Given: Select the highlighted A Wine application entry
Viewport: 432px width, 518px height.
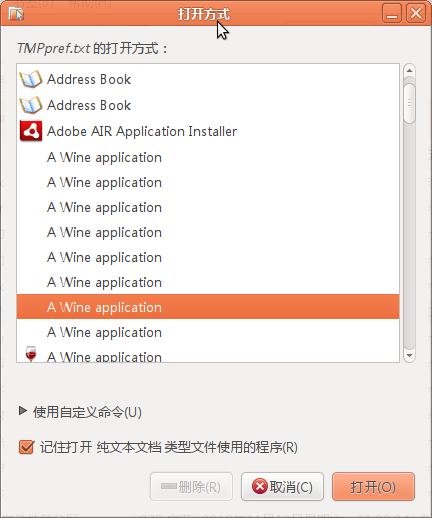Looking at the screenshot, I should (208, 307).
